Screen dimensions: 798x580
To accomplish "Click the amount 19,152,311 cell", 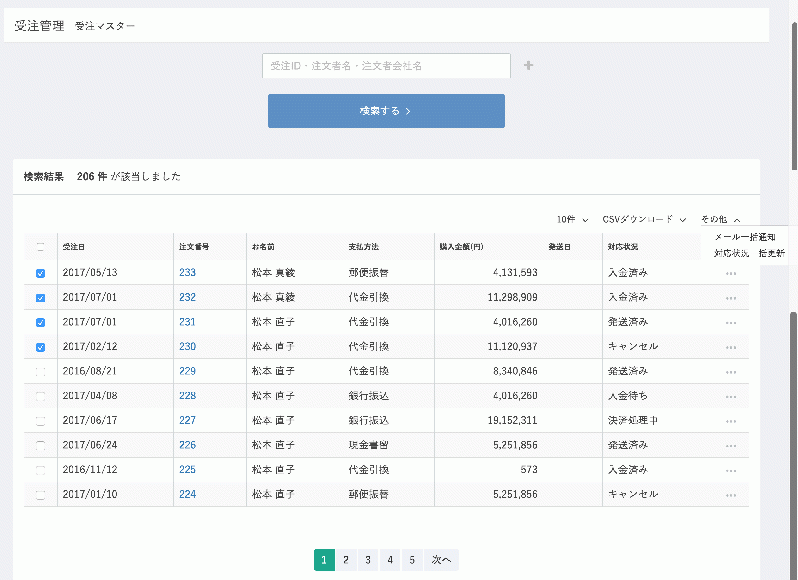I will pos(512,421).
